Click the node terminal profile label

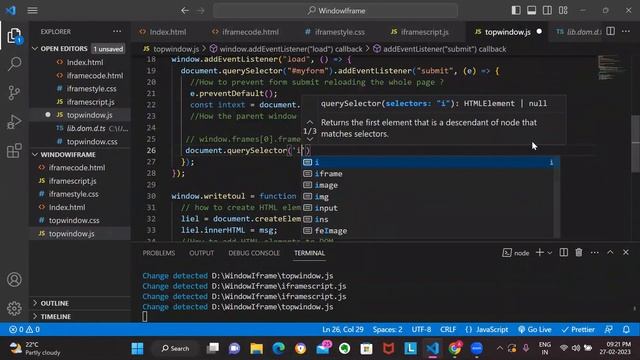pyautogui.click(x=516, y=253)
